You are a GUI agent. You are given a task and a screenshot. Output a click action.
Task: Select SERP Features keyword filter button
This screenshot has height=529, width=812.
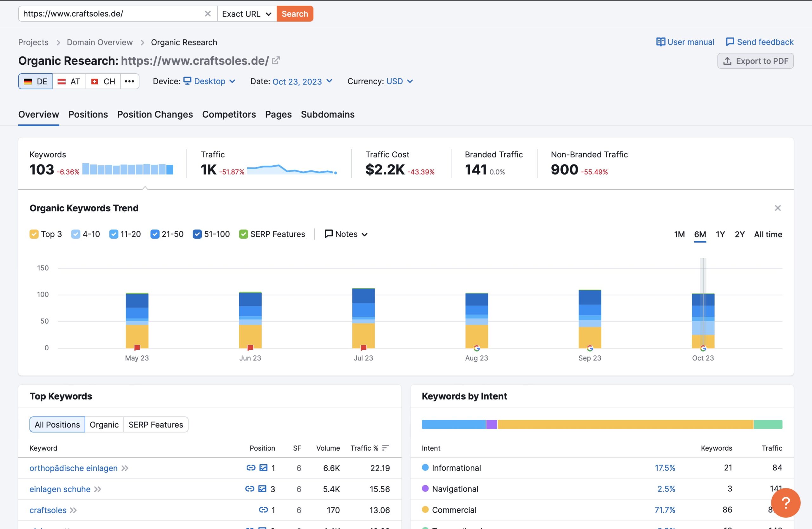coord(156,424)
